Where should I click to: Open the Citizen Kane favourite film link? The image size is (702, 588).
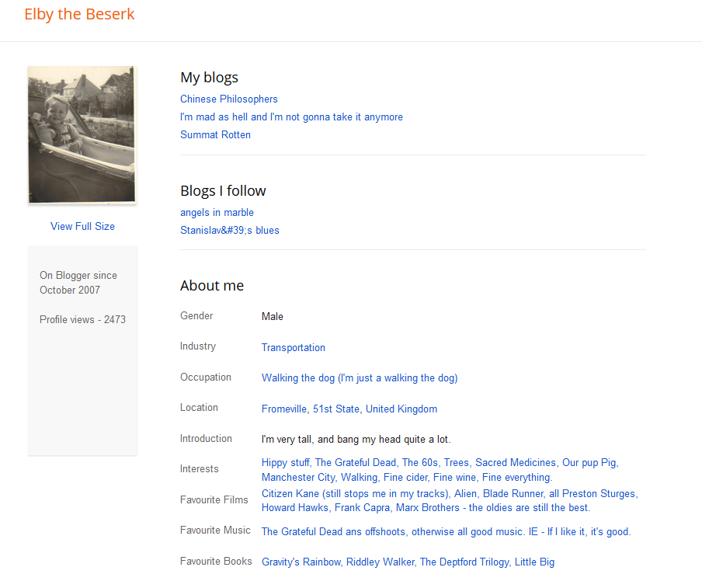coord(355,493)
